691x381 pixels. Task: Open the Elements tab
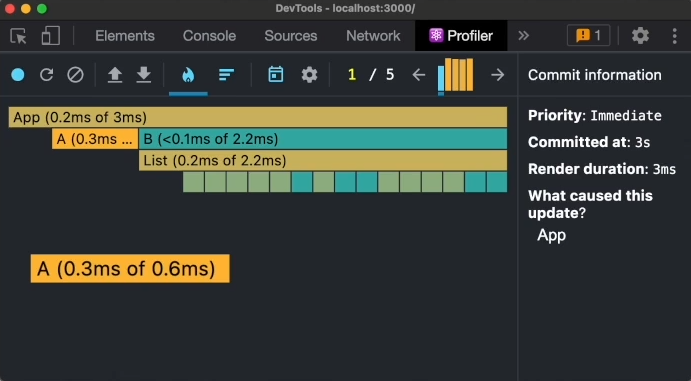click(x=125, y=36)
